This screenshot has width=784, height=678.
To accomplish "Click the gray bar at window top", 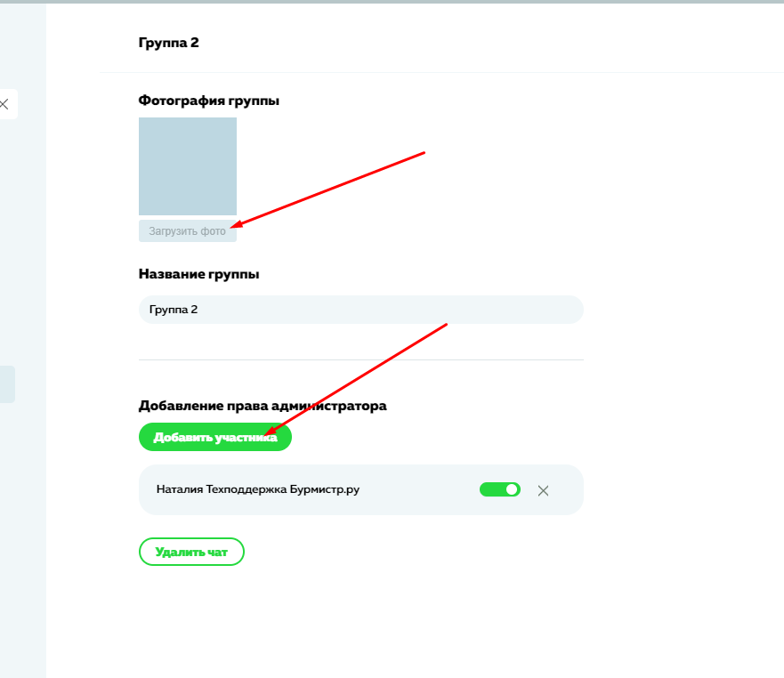I will (x=392, y=2).
